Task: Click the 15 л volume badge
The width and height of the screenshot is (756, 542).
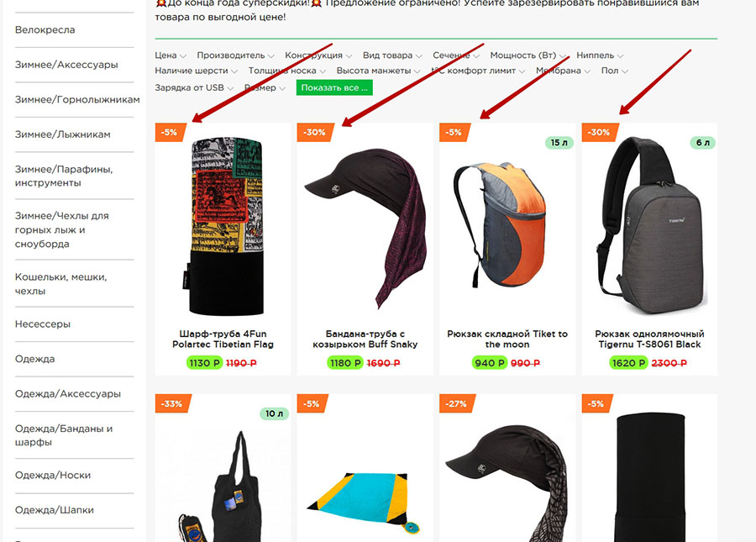Action: (559, 143)
